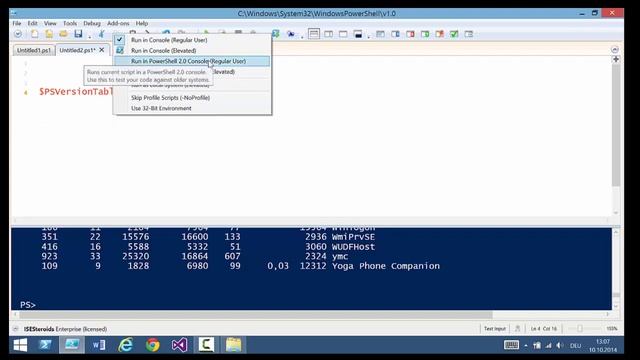Click the volume speaker tray icon

(560, 346)
